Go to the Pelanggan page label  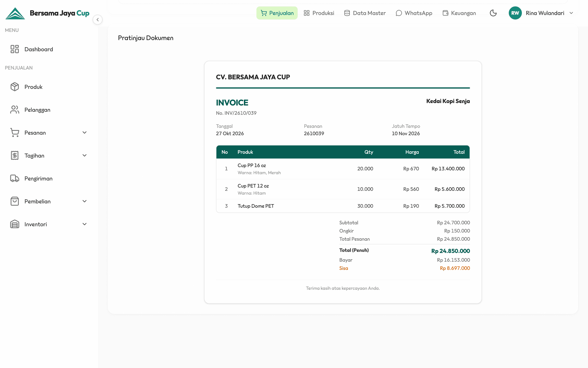(37, 110)
